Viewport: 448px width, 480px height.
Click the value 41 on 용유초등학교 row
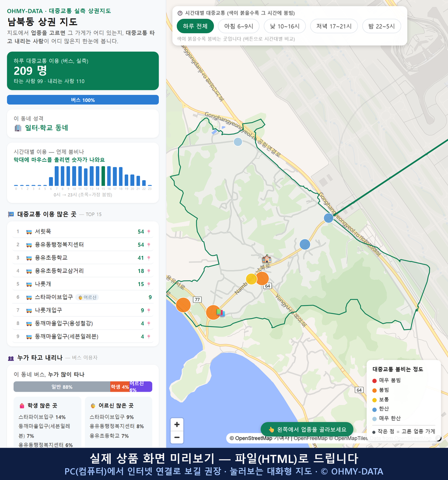[x=140, y=258]
